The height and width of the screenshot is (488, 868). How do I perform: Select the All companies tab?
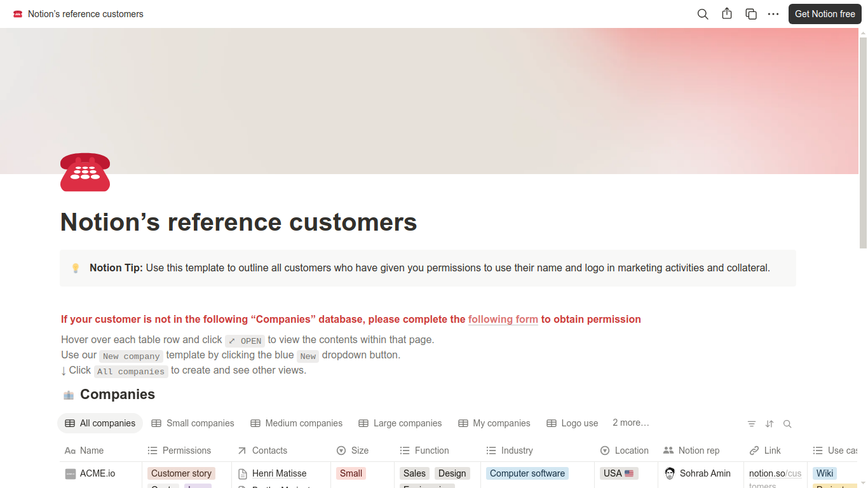point(100,423)
